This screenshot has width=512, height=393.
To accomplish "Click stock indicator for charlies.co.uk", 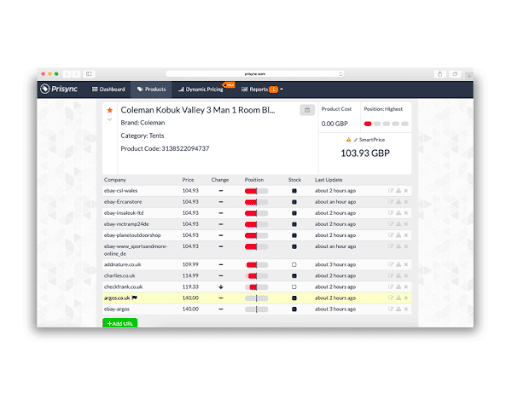I will (294, 276).
